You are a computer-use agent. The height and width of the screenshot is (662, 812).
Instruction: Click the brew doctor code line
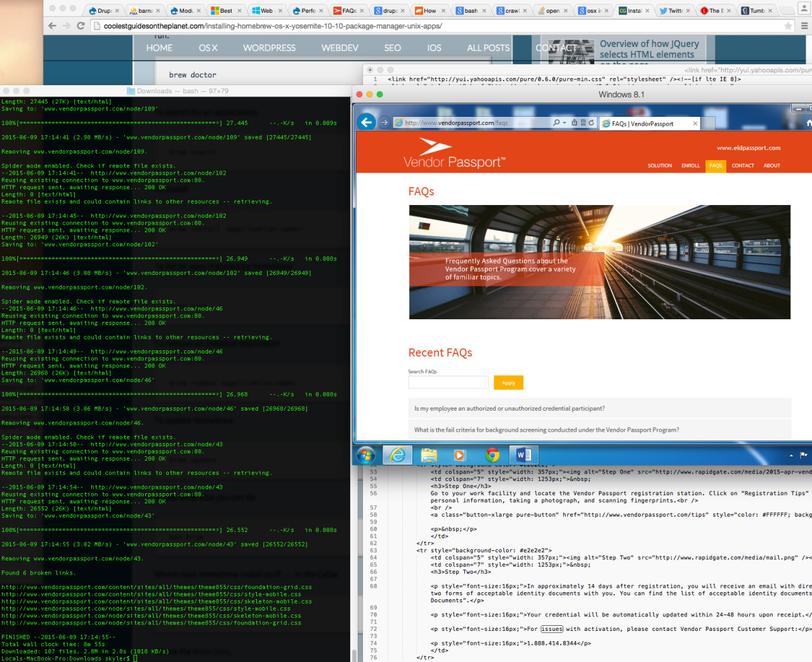[x=192, y=75]
